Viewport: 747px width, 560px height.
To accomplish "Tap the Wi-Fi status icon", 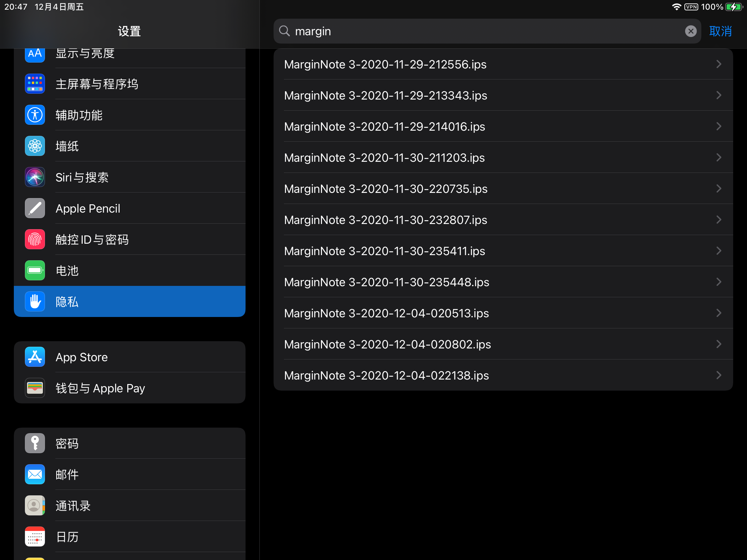I will tap(676, 7).
